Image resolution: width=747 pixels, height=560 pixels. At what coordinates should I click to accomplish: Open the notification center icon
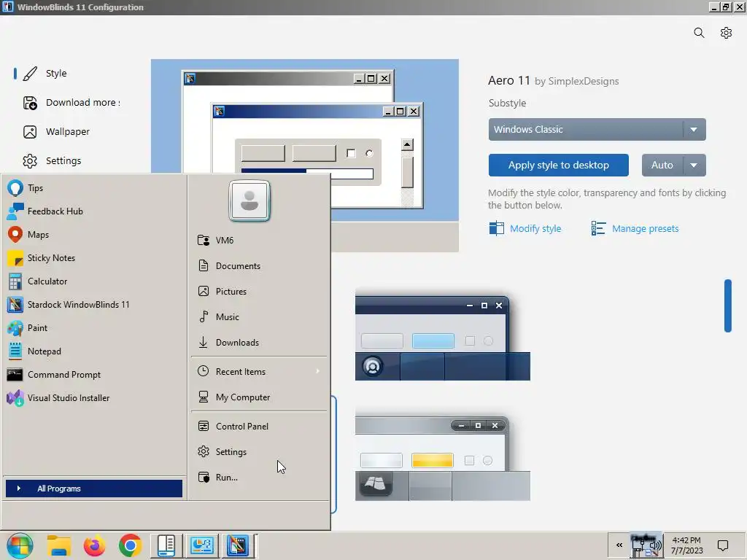(723, 545)
